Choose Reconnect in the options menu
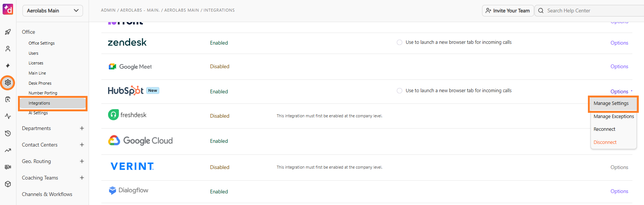This screenshot has width=644, height=205. pyautogui.click(x=613, y=129)
